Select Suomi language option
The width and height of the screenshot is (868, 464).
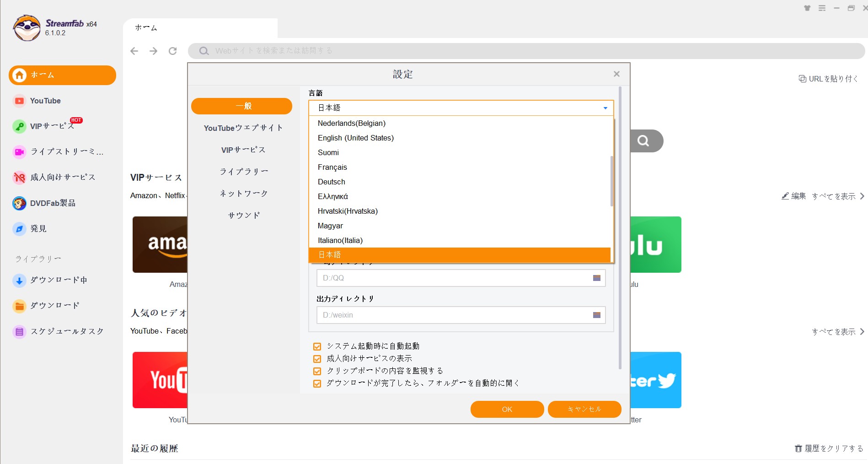click(x=460, y=152)
